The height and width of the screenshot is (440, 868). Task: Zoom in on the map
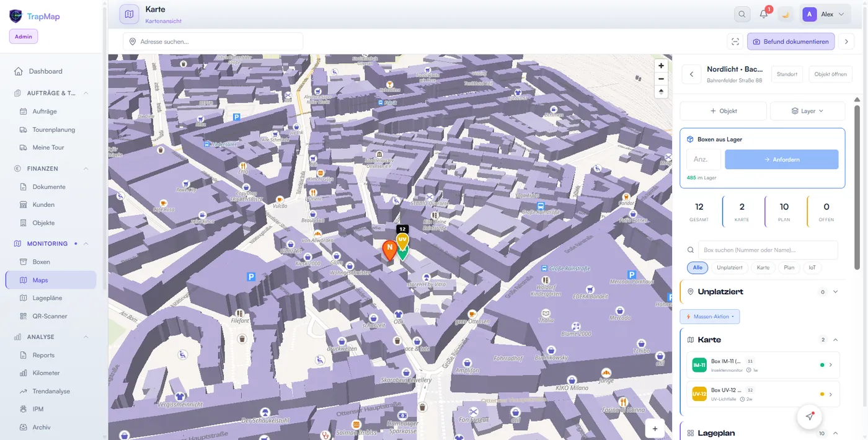click(661, 66)
